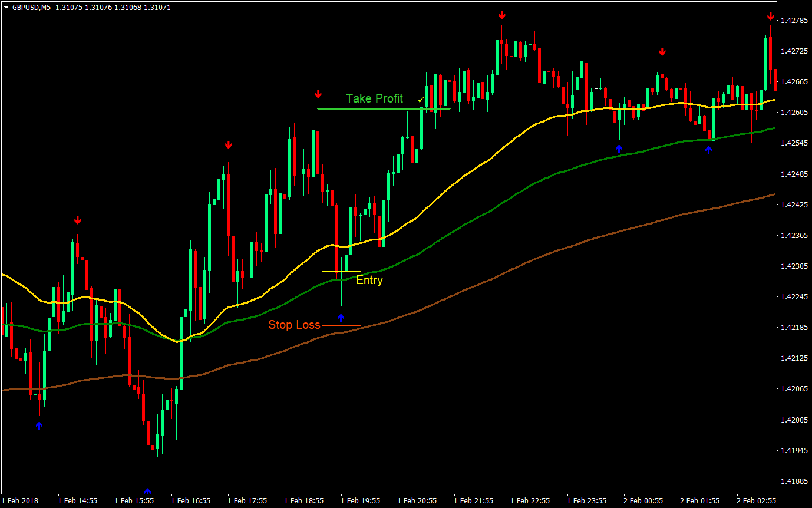812x508 pixels.
Task: Click the 1 Feb 16:55 time label
Action: (x=190, y=501)
